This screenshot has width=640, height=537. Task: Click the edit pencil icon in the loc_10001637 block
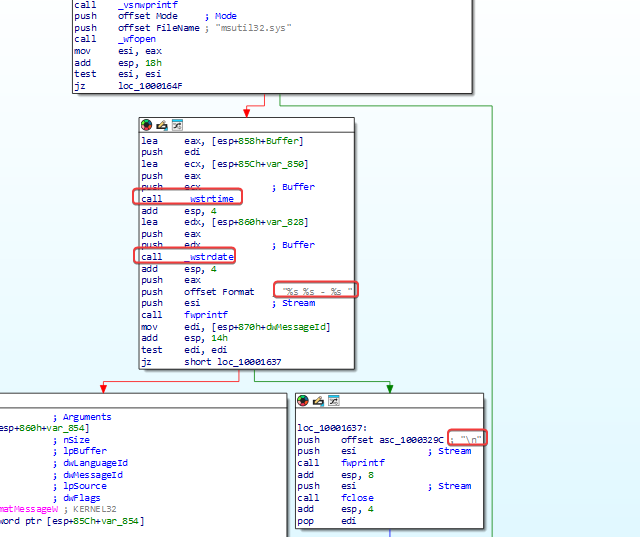coord(318,401)
